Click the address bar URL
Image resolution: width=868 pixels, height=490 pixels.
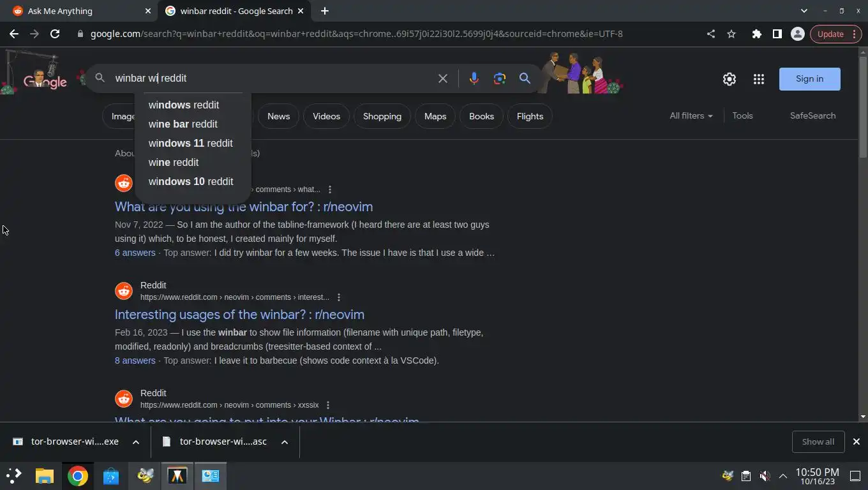click(356, 34)
